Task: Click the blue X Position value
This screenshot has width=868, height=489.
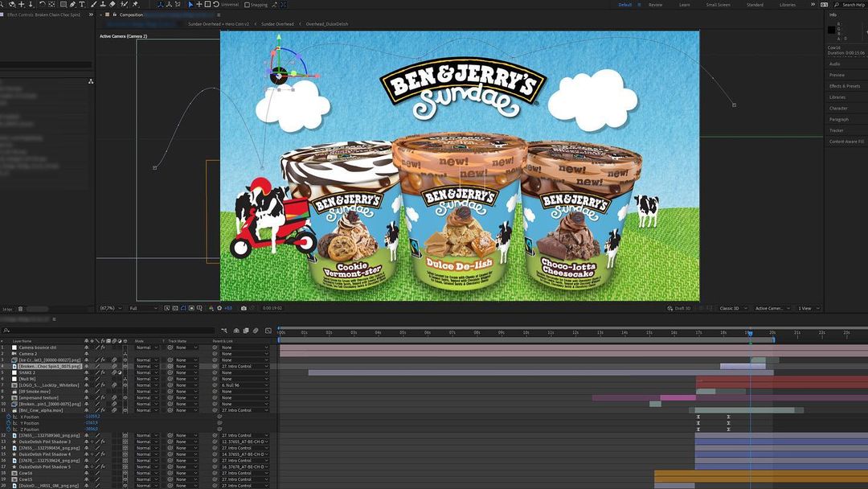Action: click(92, 417)
